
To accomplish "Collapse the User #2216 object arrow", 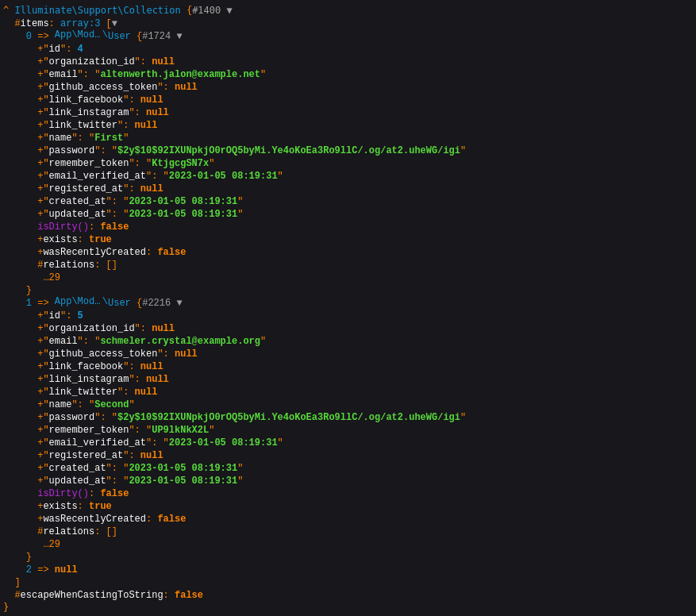I will pyautogui.click(x=179, y=303).
